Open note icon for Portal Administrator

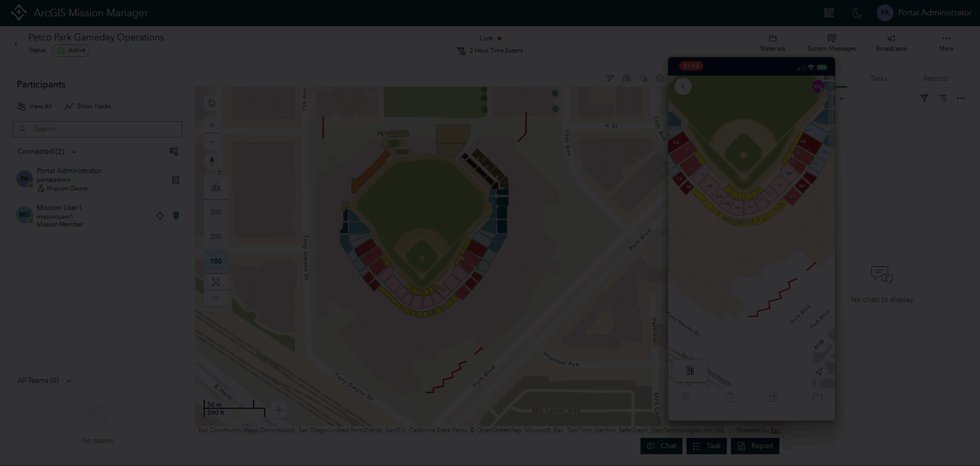tap(176, 180)
